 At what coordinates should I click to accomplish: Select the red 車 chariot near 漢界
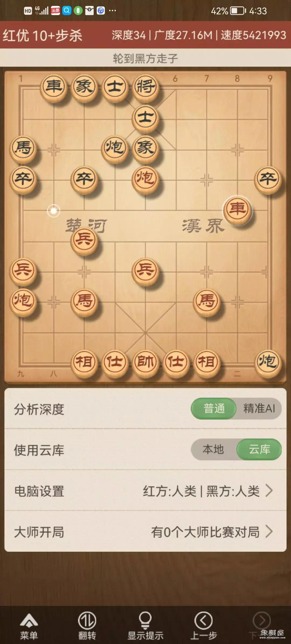coord(237,210)
